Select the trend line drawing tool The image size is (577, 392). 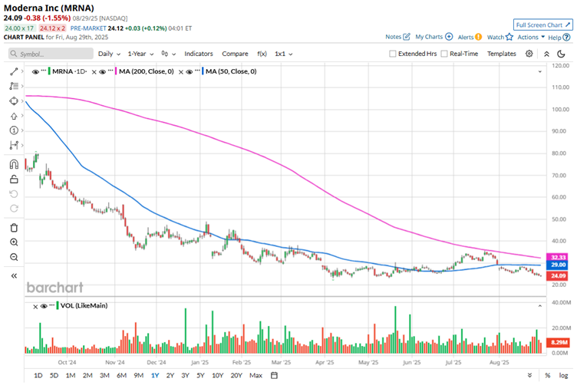point(14,71)
